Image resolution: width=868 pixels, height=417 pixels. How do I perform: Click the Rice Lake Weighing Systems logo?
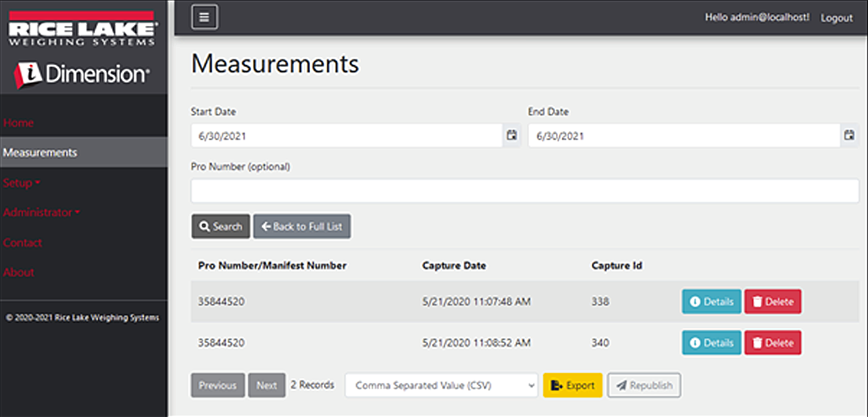tap(83, 29)
